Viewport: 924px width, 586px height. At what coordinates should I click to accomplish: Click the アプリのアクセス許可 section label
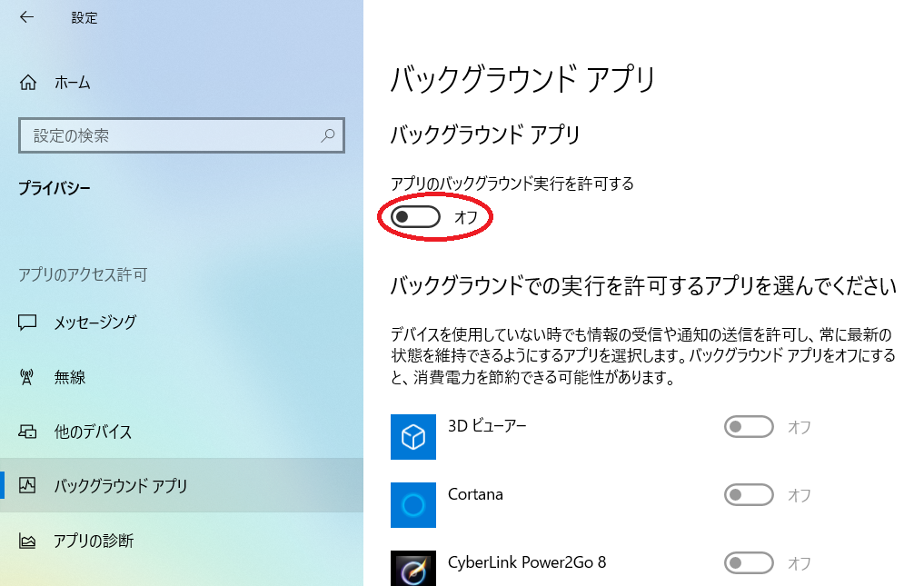click(x=83, y=274)
